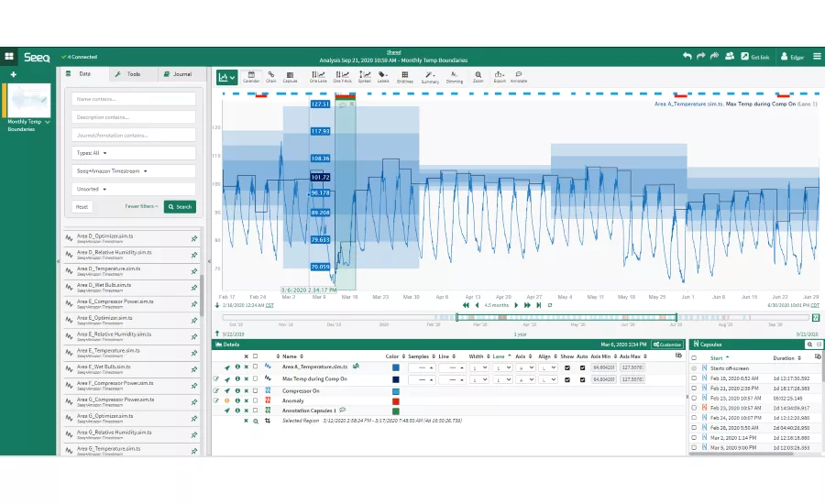Toggle Show checkbox for Area A_Temperature.sim.ts
The height and width of the screenshot is (504, 825).
567,367
